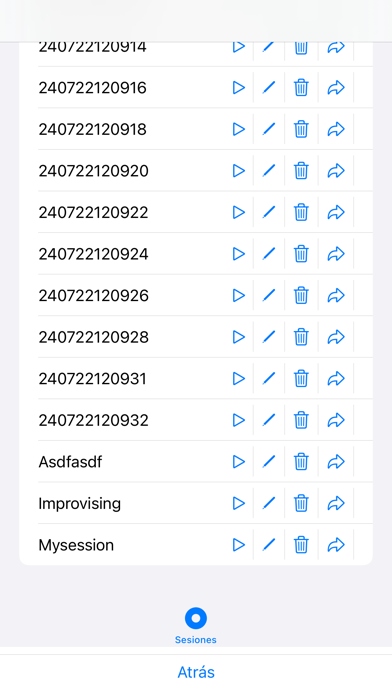Edit session 240722120931 with pencil icon
392x696 pixels.
tap(269, 379)
